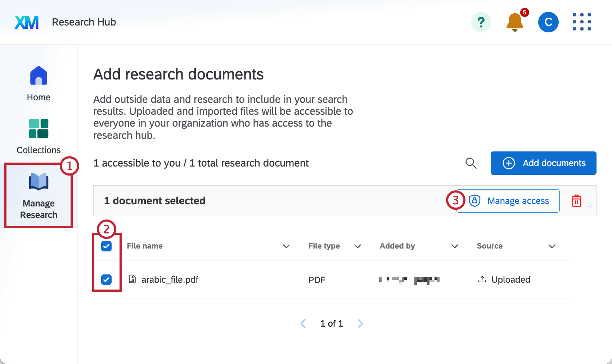Open Manage access for selected document
612x364 pixels.
(518, 201)
